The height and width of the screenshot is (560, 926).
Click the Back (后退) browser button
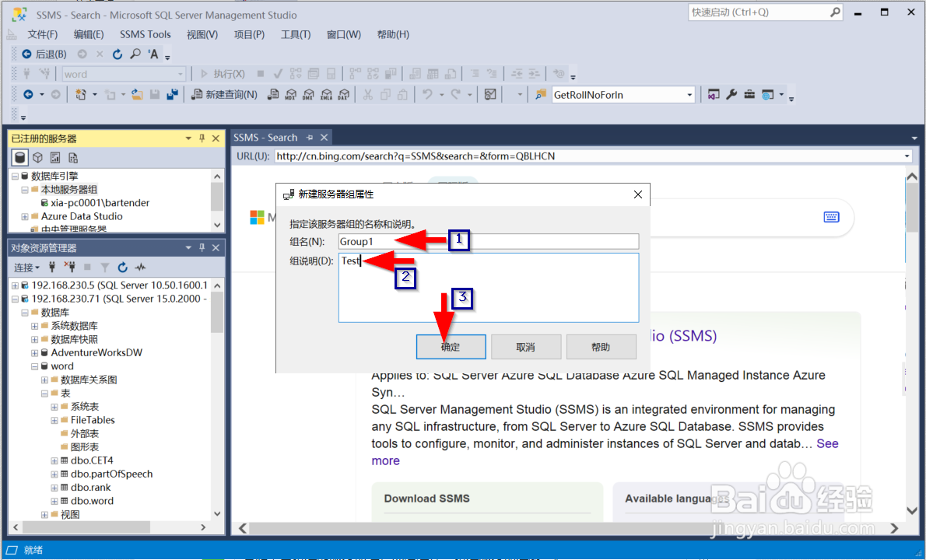44,54
